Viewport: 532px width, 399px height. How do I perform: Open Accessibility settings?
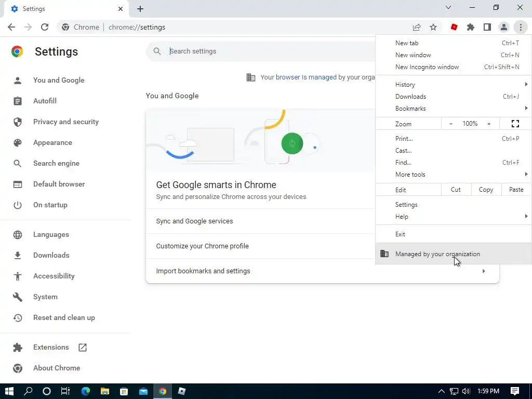click(x=54, y=276)
